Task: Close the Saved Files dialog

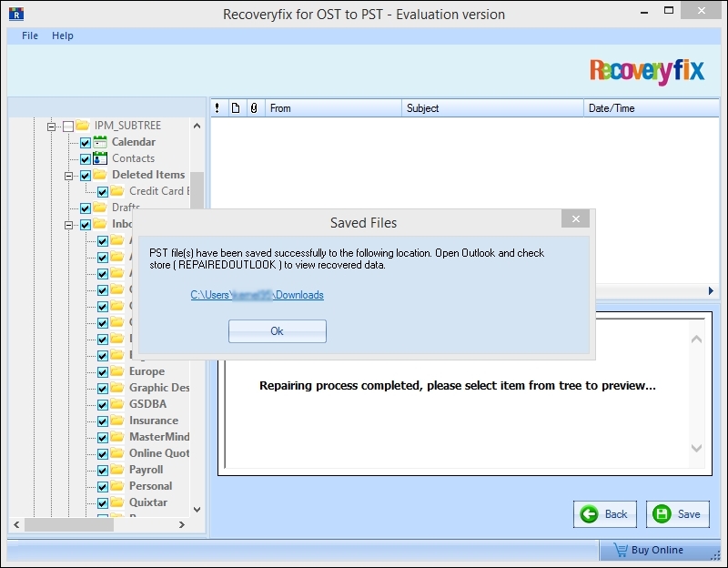Action: [x=575, y=218]
